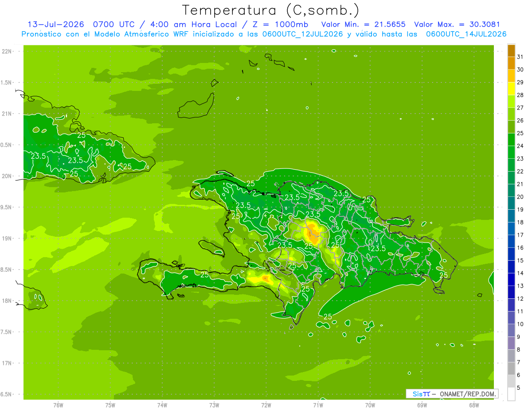This screenshot has width=532, height=411.
Task: Click color bar value "10"
Action: (x=520, y=324)
